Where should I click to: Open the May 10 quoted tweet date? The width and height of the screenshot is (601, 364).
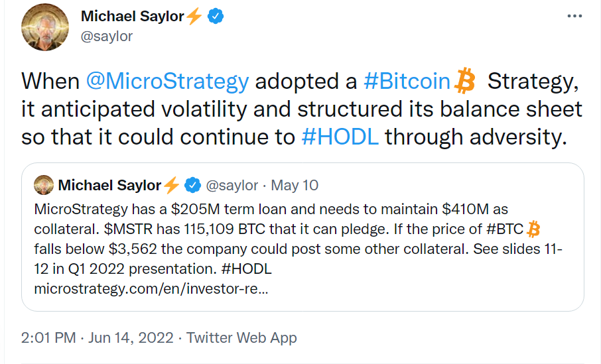[x=295, y=186]
